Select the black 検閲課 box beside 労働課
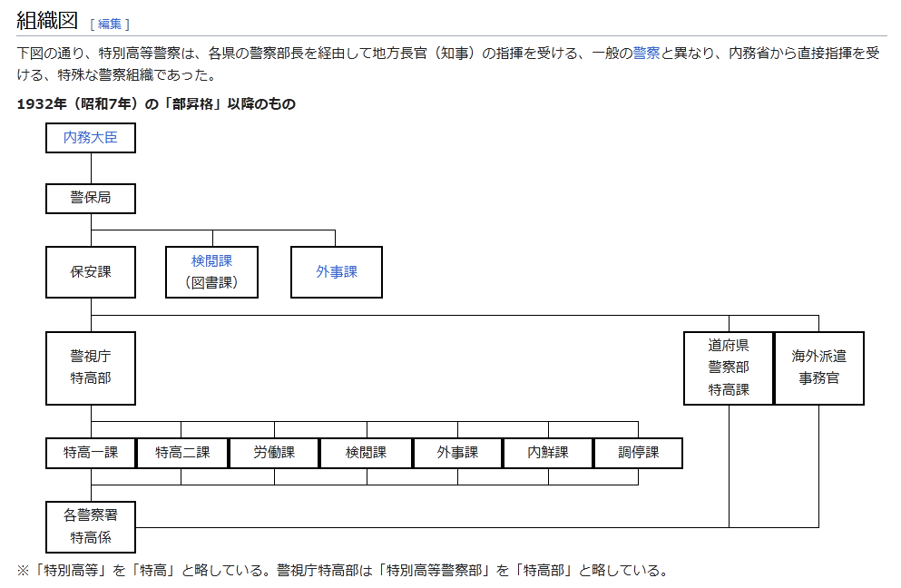 tap(367, 453)
